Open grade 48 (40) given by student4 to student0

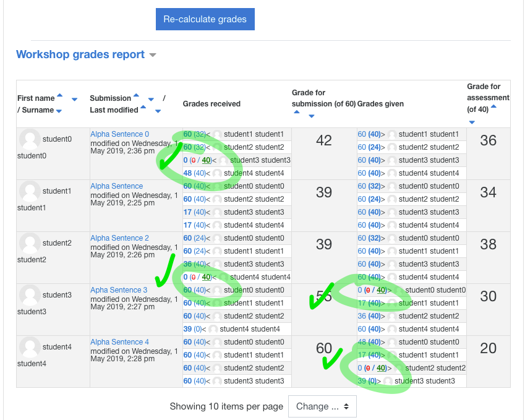(x=369, y=342)
